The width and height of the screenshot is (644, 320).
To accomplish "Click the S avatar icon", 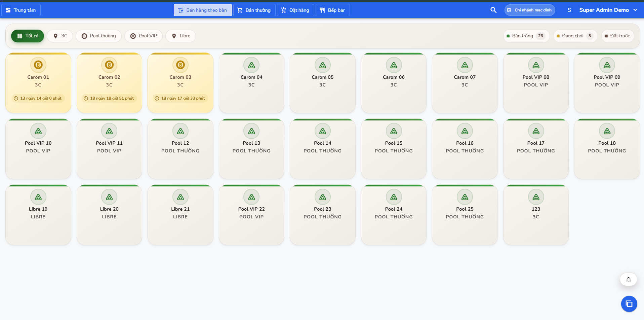I will point(569,10).
